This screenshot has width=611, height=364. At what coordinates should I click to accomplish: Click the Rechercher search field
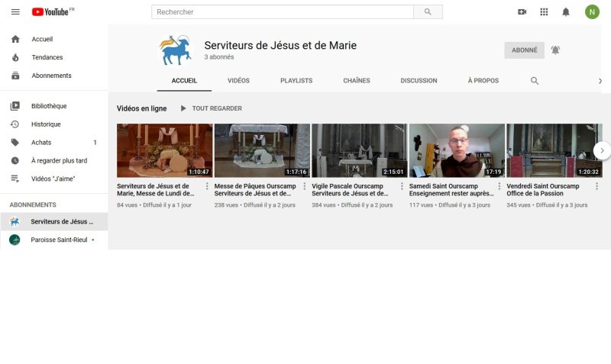pos(283,12)
